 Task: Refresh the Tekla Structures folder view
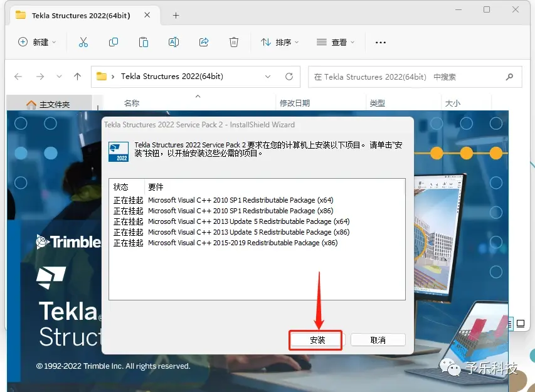[x=289, y=77]
